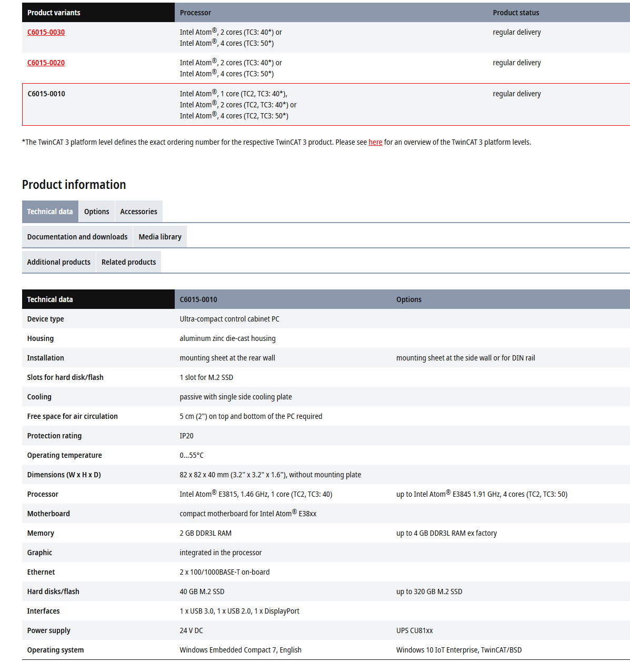Click the Options column header in specs table
Screen dimensions: 630x672
[x=409, y=299]
